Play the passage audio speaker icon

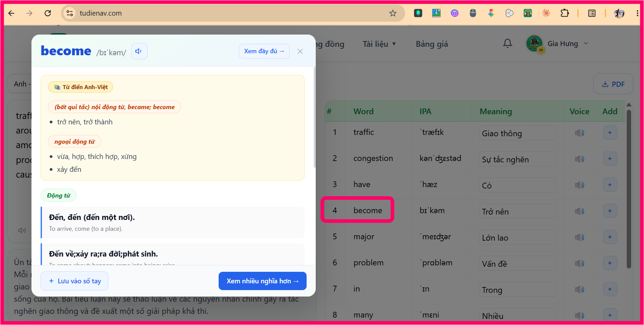[22, 230]
